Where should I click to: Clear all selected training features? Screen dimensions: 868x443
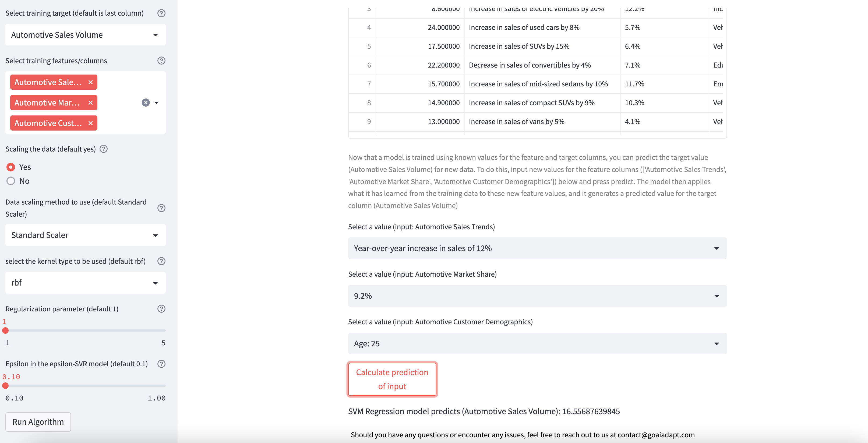coord(146,103)
